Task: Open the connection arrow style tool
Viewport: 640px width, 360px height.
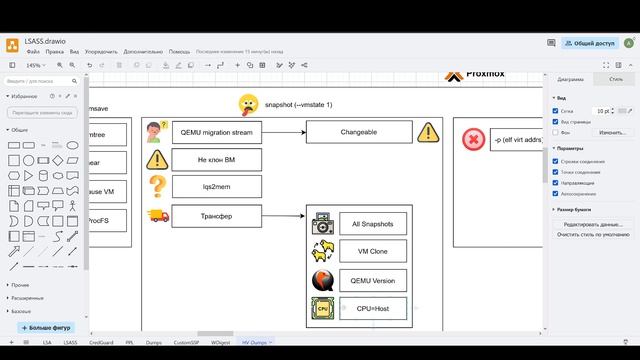Action: pos(208,65)
